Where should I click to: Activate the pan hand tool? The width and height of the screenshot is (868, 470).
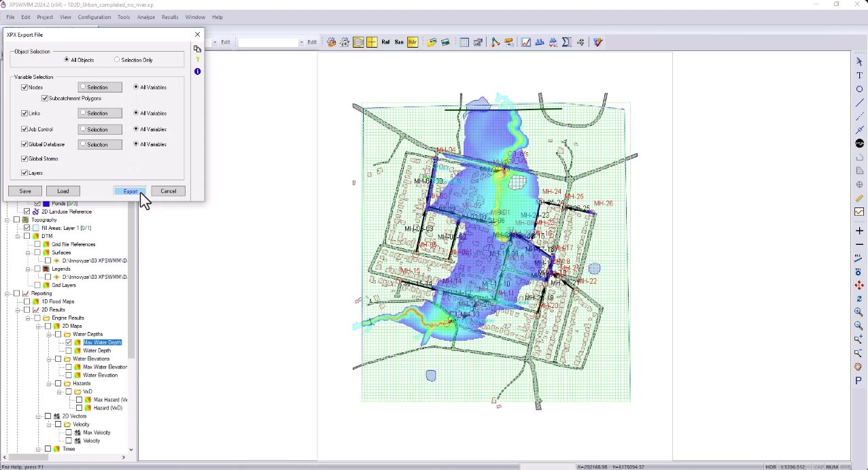[859, 367]
